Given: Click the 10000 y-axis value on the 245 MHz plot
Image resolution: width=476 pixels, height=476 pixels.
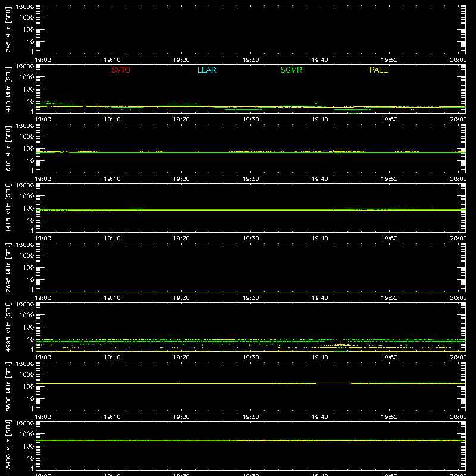Looking at the screenshot, I should (x=25, y=7).
